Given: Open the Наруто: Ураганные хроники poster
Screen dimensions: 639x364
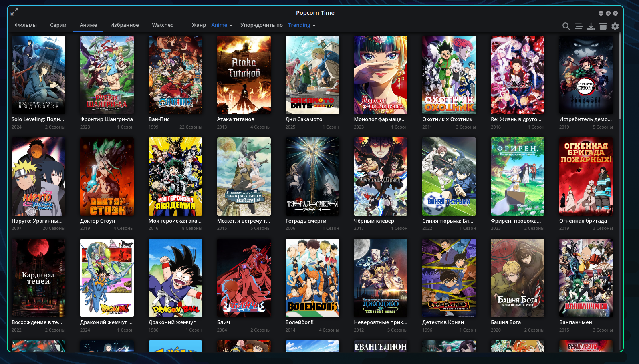Looking at the screenshot, I should point(38,177).
